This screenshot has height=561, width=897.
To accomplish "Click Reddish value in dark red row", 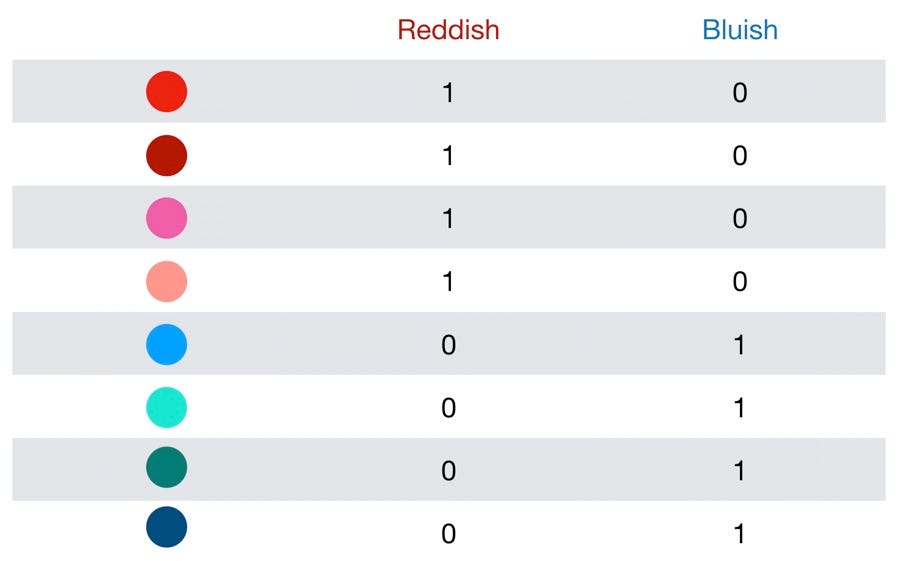I will (448, 156).
